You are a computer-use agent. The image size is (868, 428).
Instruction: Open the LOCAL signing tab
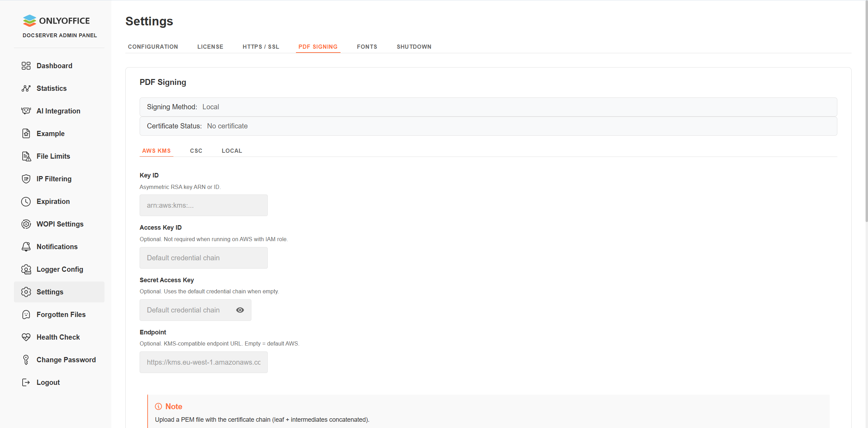coord(232,151)
